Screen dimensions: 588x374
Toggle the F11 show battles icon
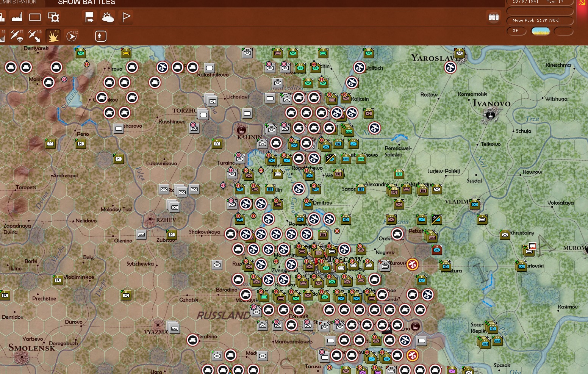(x=53, y=36)
